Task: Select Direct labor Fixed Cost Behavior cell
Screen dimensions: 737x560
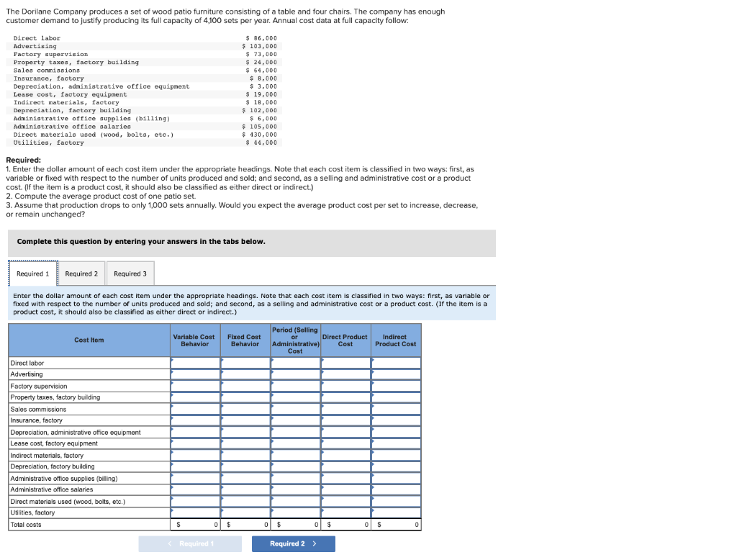Action: coord(245,363)
